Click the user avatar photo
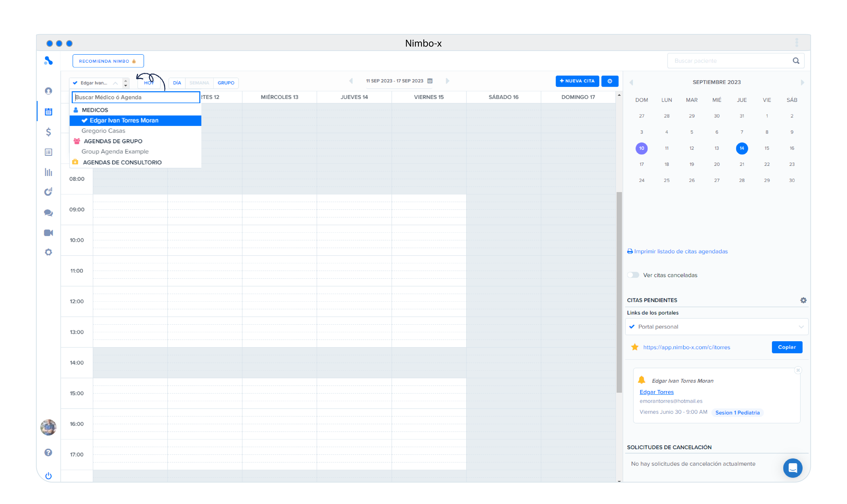847x504 pixels. [48, 427]
